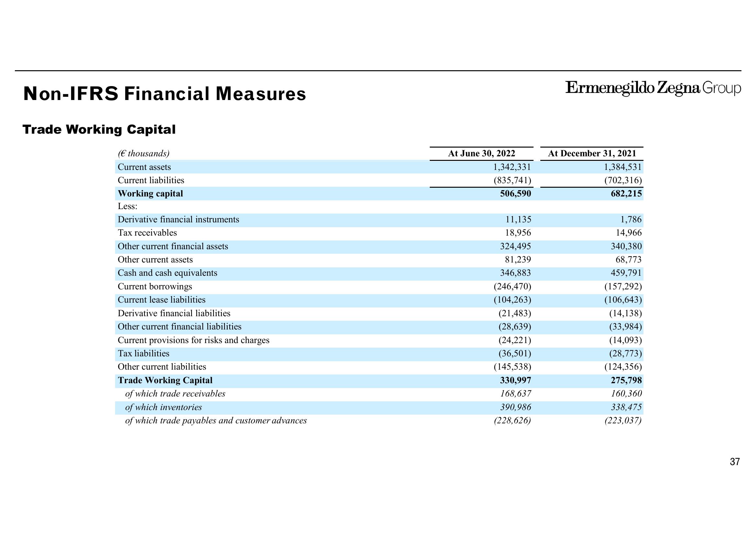The width and height of the screenshot is (756, 535).
Task: Select the Tax liabilities row label
Action: (144, 353)
